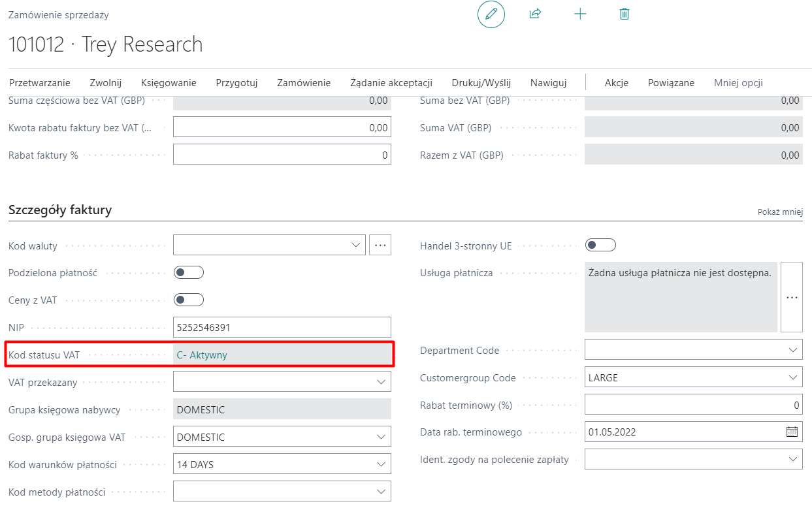Enable the Ceny z VAT switch

click(x=189, y=300)
